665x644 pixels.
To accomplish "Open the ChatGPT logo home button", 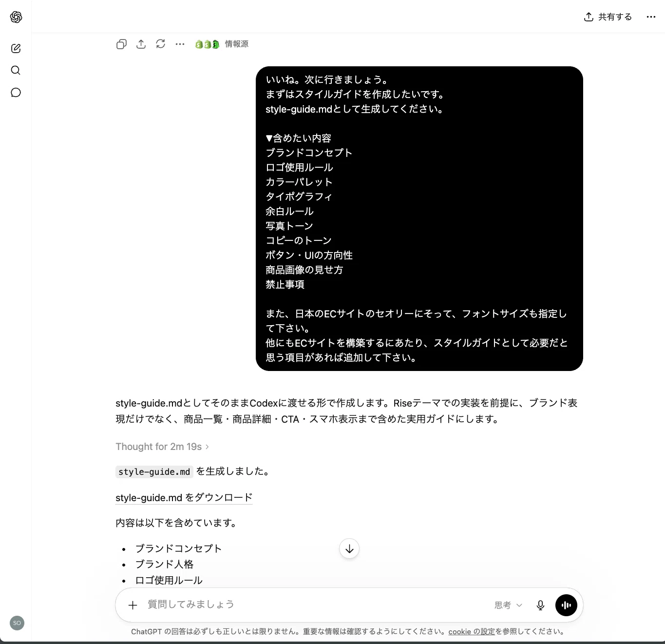I will (x=16, y=17).
